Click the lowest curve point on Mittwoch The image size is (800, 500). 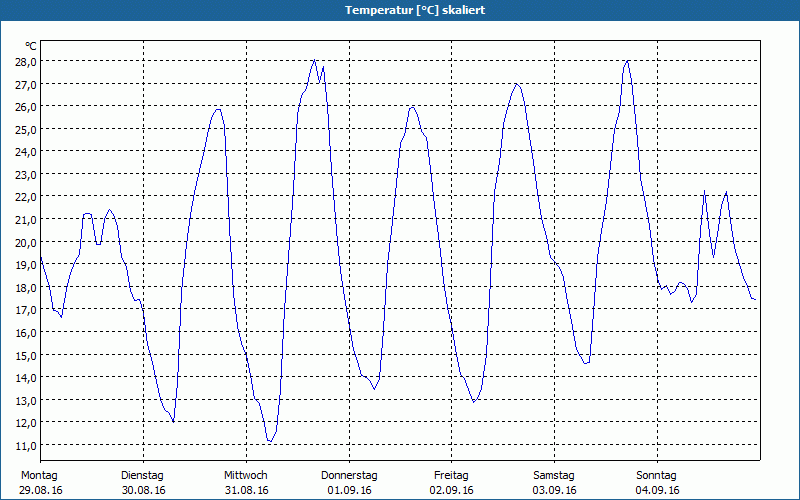(269, 441)
